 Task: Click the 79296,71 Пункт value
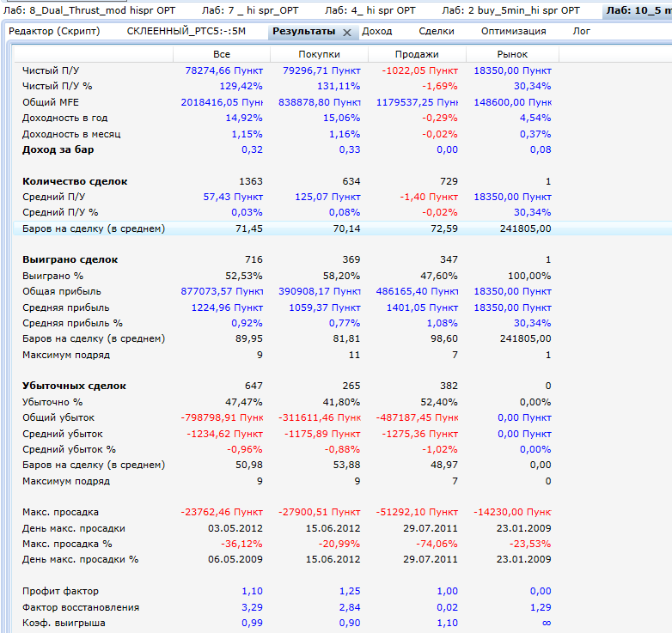[321, 70]
